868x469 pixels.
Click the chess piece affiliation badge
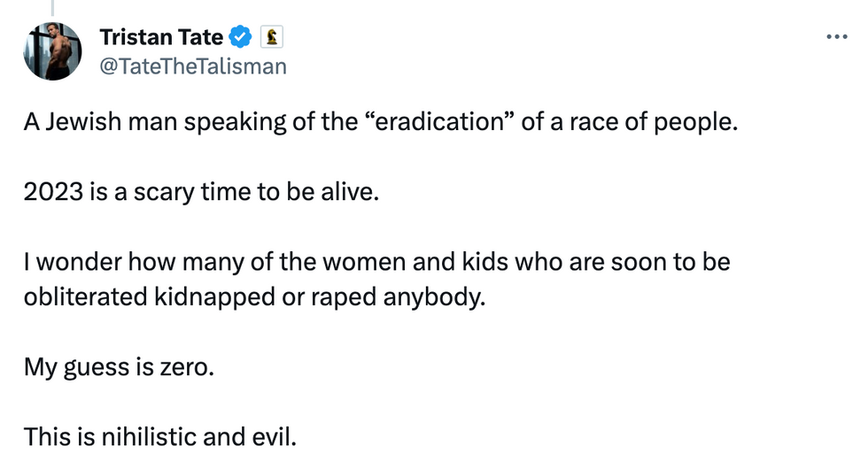click(x=269, y=38)
